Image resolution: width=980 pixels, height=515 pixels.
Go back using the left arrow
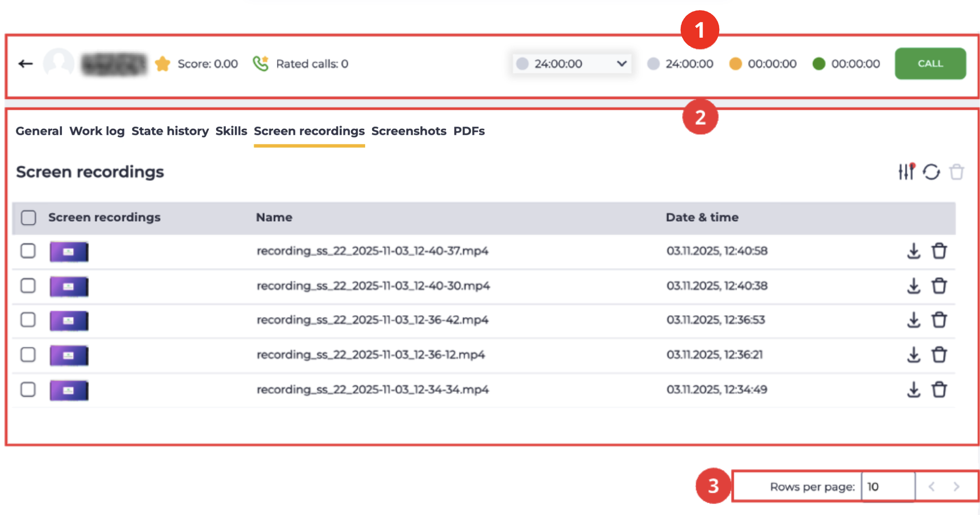coord(25,64)
